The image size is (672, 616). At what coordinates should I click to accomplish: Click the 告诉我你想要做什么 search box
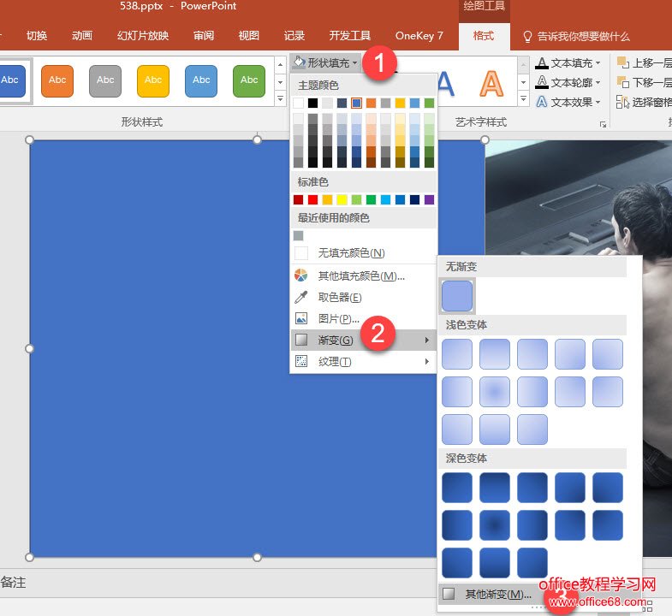tap(582, 36)
